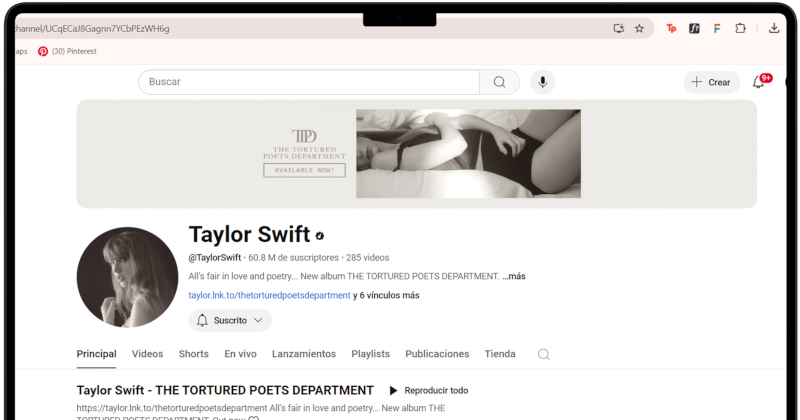800x420 pixels.
Task: Open THE TORTURED POETS DEPARTMENT playlist title
Action: (x=225, y=390)
